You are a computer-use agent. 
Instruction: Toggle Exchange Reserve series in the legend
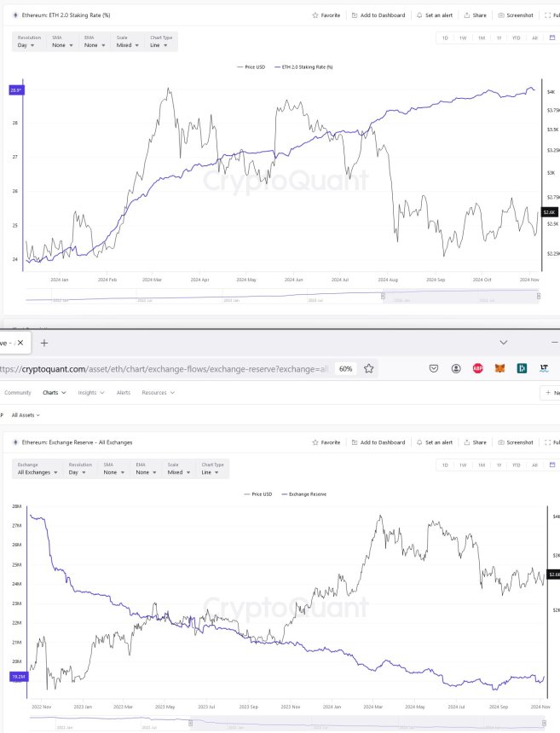point(305,493)
